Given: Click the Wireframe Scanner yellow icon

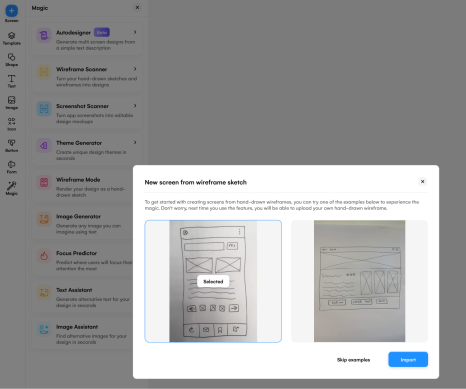Looking at the screenshot, I should tap(44, 72).
